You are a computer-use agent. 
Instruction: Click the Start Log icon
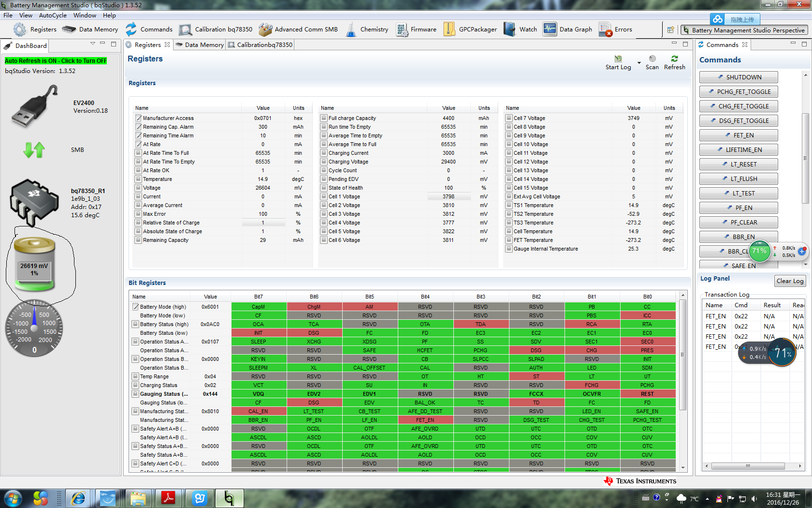tap(618, 59)
